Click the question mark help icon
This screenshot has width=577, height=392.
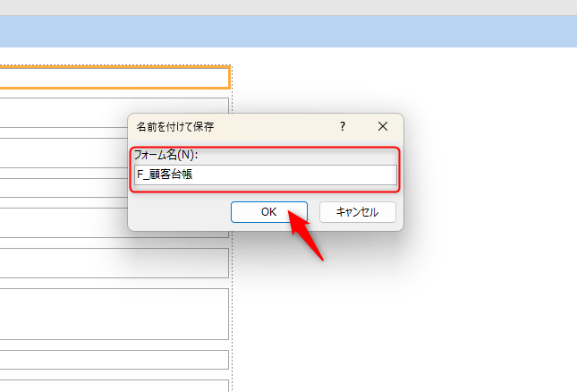pos(342,127)
